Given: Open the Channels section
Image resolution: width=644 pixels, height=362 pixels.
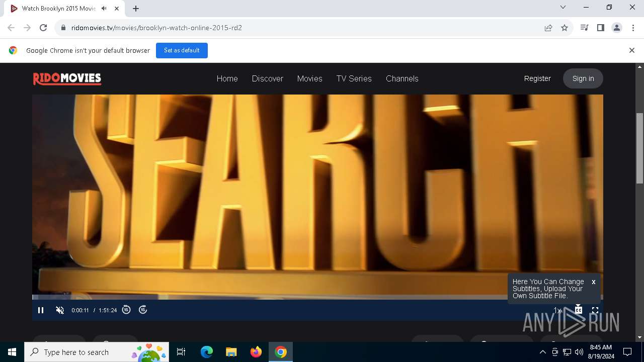Looking at the screenshot, I should click(402, 78).
